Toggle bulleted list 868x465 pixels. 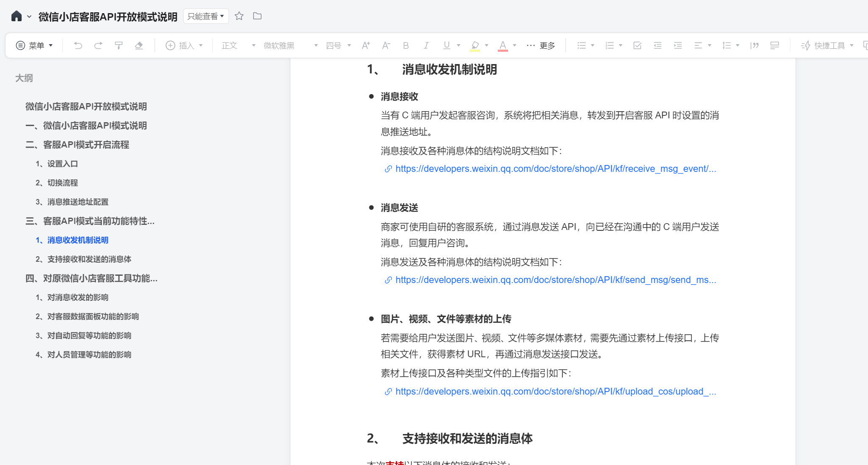pos(581,45)
